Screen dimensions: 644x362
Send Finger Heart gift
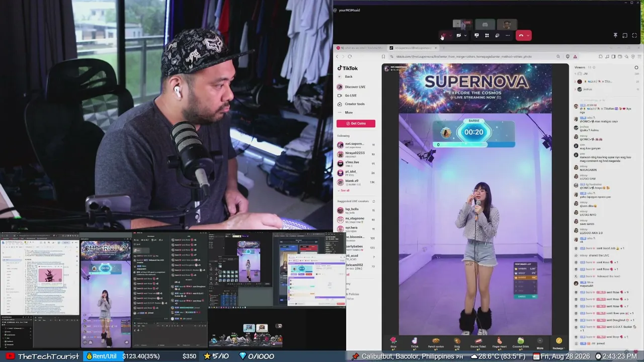coord(499,343)
